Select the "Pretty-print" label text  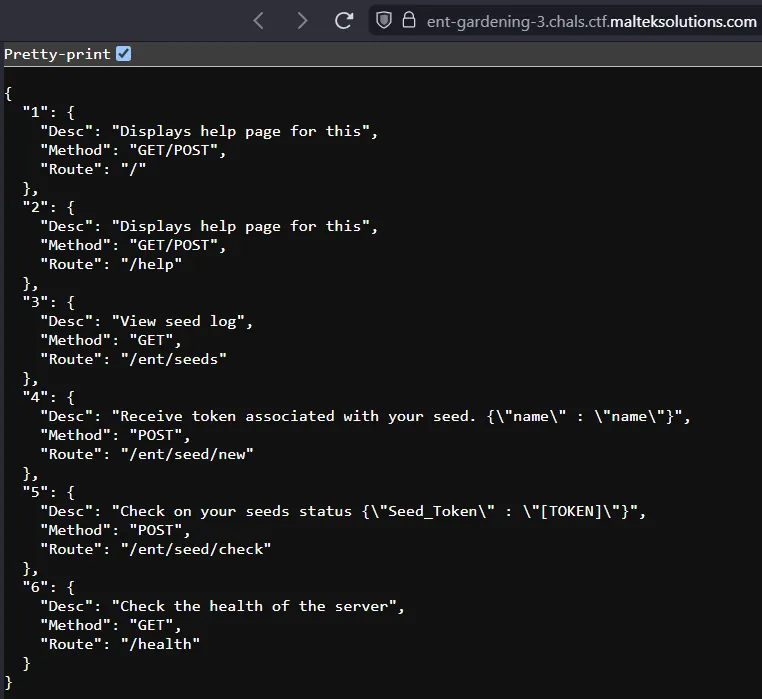[57, 54]
